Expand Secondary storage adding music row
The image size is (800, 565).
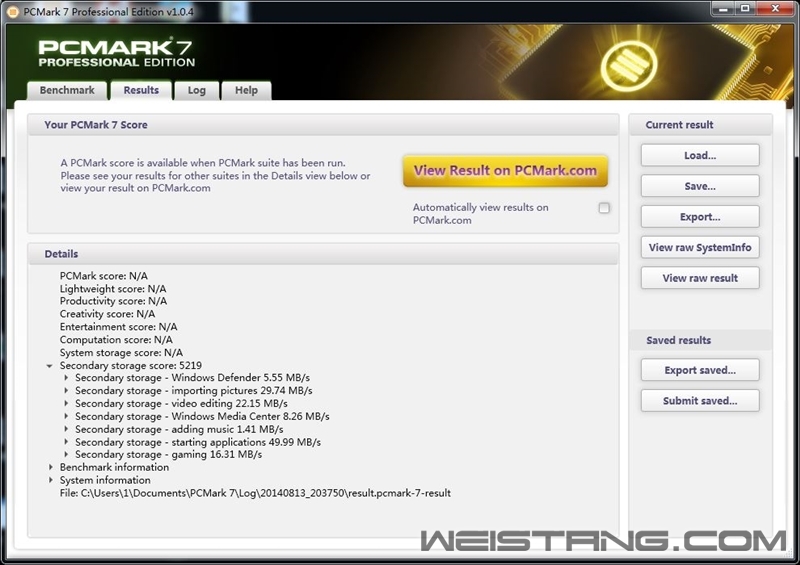click(x=66, y=429)
